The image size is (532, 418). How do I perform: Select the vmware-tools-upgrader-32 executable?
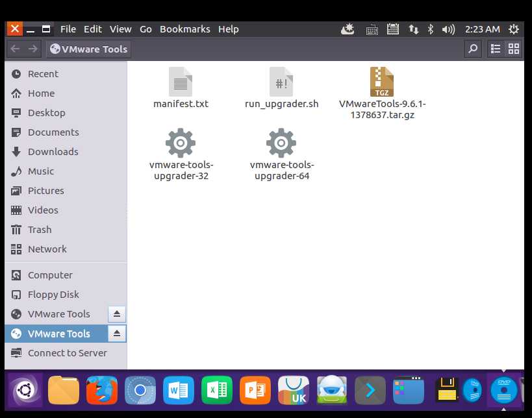[x=181, y=143]
